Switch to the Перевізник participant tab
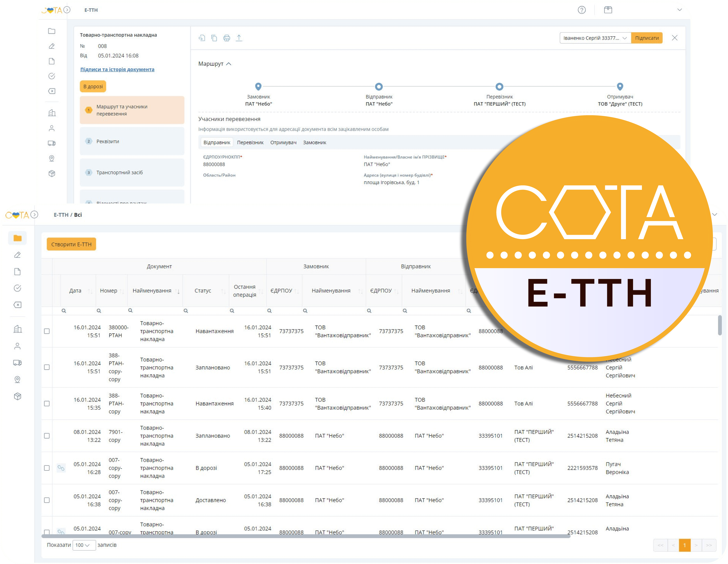Screen dimensions: 728x564 pyautogui.click(x=250, y=143)
